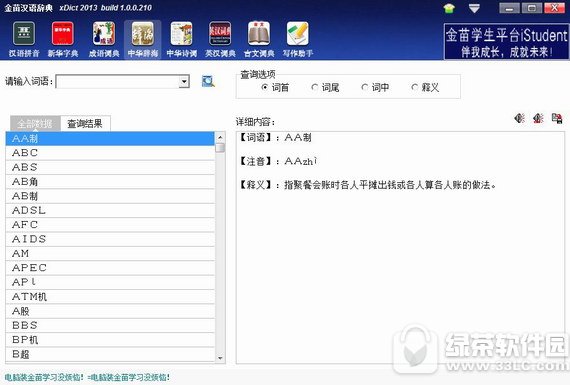Click the word list scrollbar thumb

pyautogui.click(x=220, y=148)
